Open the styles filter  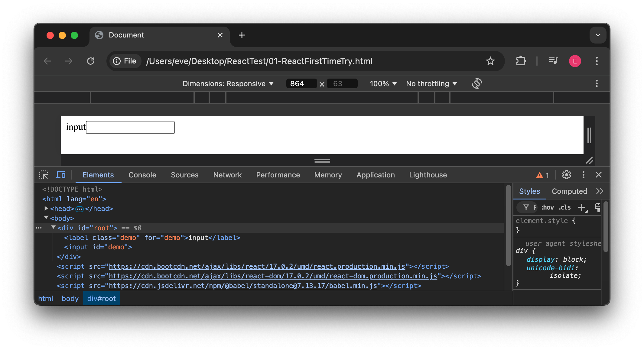click(526, 207)
